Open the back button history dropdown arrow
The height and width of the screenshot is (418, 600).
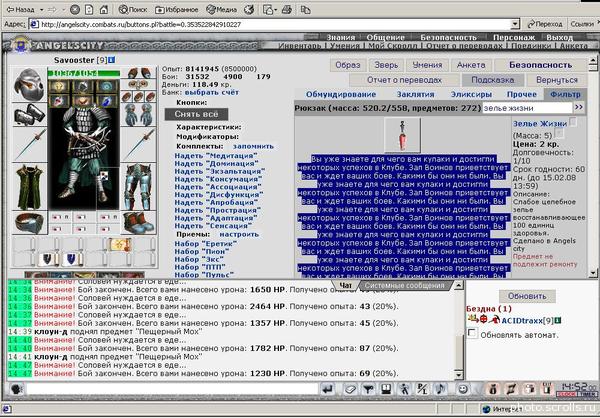pyautogui.click(x=41, y=10)
